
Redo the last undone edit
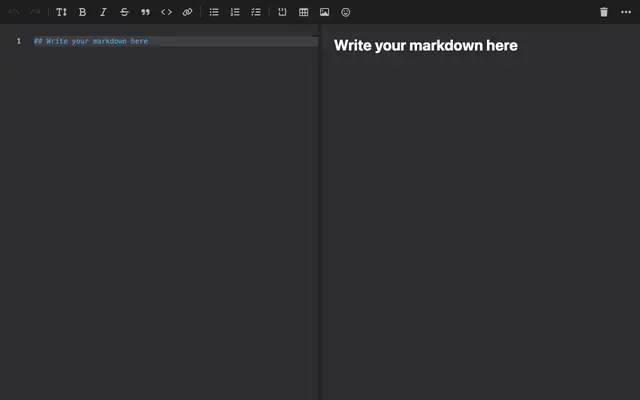click(x=35, y=12)
